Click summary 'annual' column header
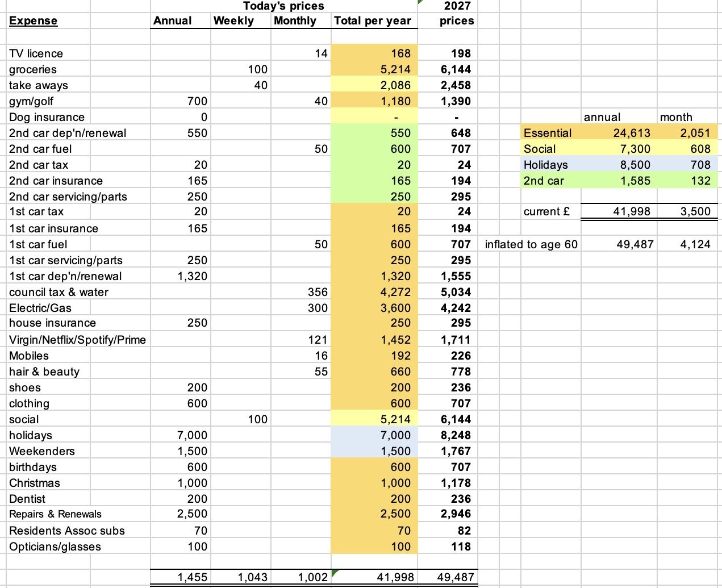The width and height of the screenshot is (722, 588). [602, 117]
